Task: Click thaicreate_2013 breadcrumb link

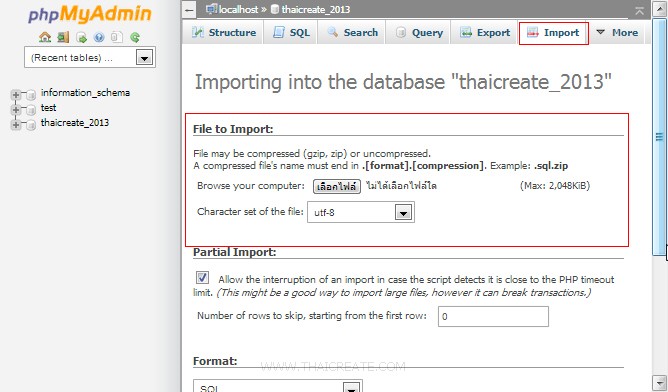Action: tap(316, 9)
